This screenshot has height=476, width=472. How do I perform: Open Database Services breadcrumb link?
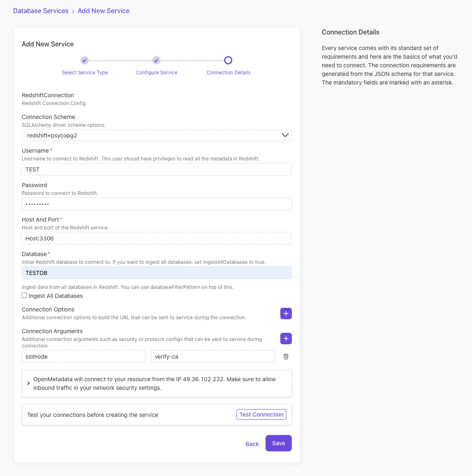tap(41, 11)
